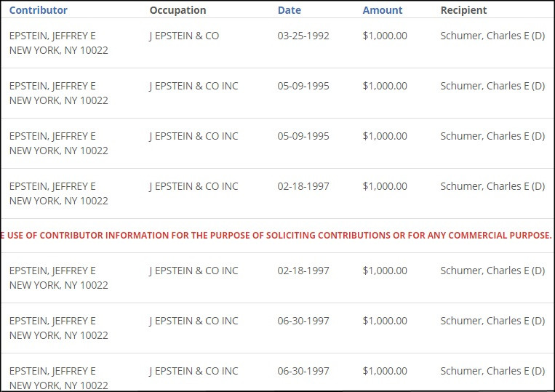555x392 pixels.
Task: Click the $1,000.00 amount in the 03-25-1992 row
Action: (385, 36)
